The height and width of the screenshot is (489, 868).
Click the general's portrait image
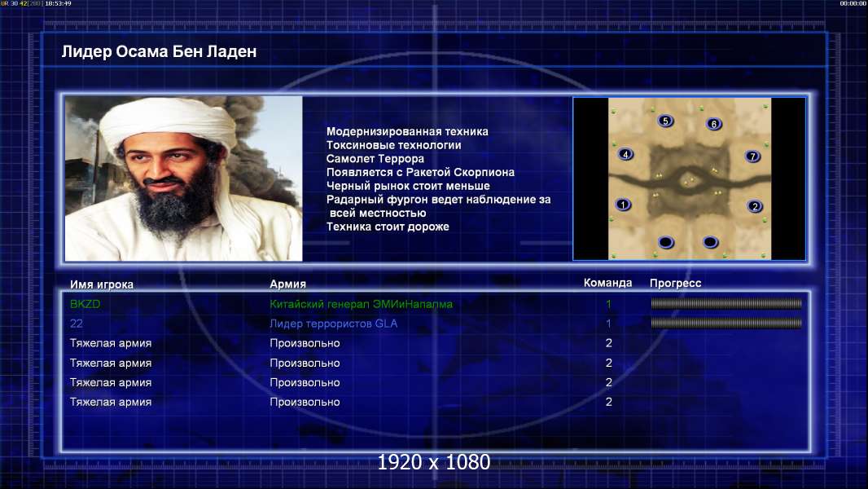click(184, 178)
